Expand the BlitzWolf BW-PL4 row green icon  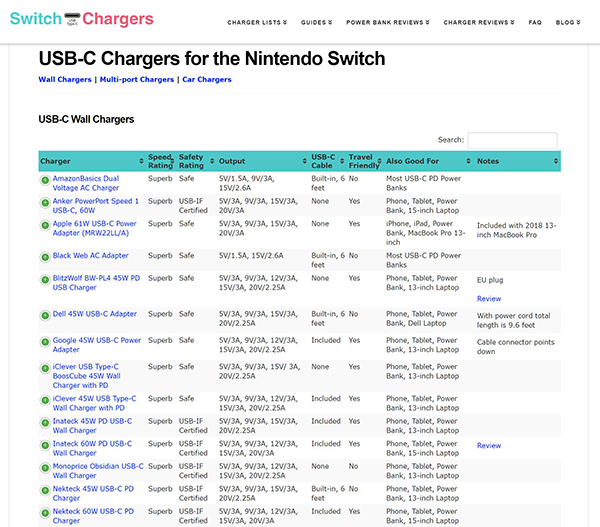pyautogui.click(x=45, y=279)
